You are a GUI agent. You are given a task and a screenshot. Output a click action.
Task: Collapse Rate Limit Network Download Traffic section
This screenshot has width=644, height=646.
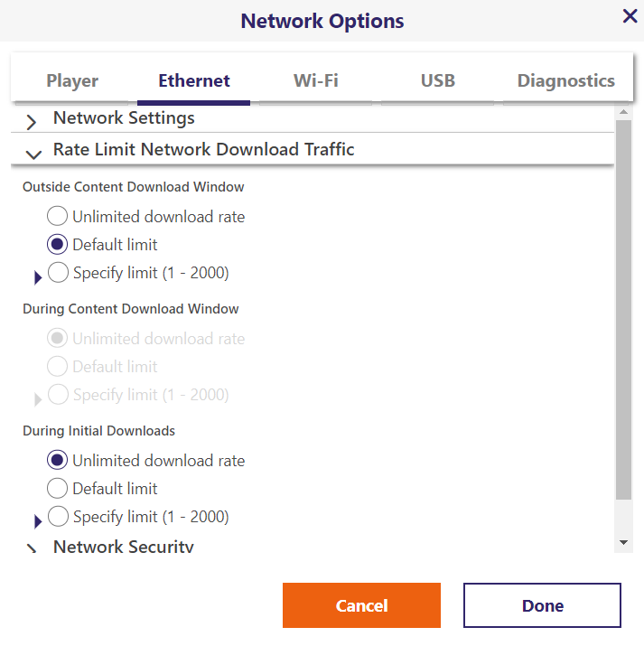tap(33, 153)
